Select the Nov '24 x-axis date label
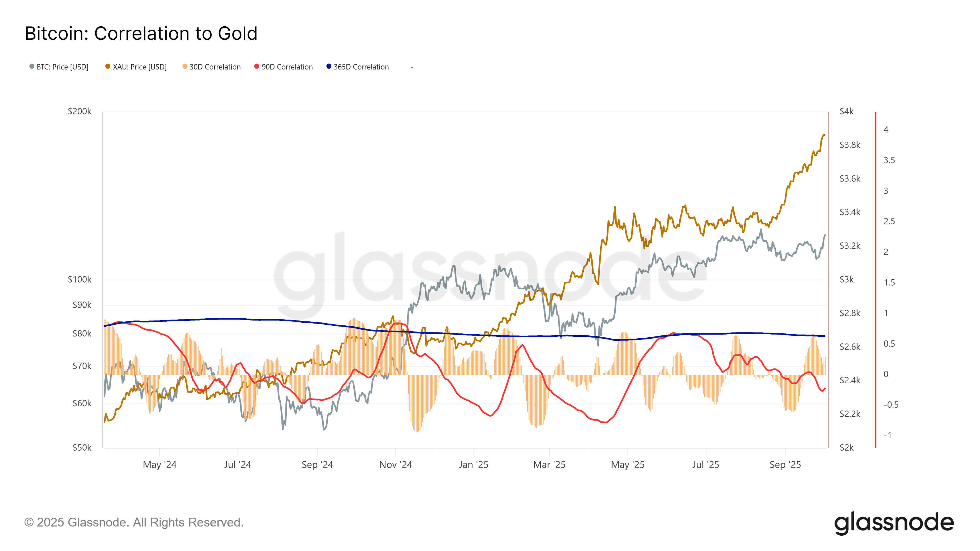The width and height of the screenshot is (980, 551). pyautogui.click(x=396, y=465)
